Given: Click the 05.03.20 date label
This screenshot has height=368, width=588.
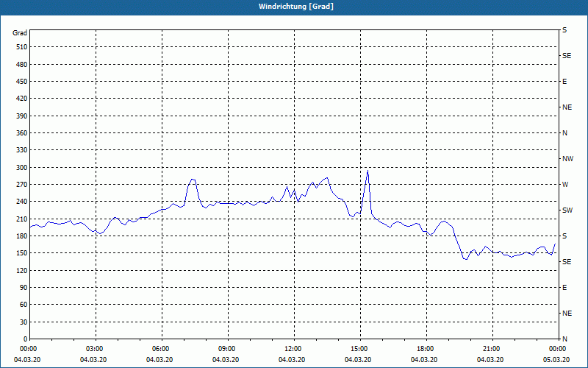Looking at the screenshot, I should coord(556,360).
